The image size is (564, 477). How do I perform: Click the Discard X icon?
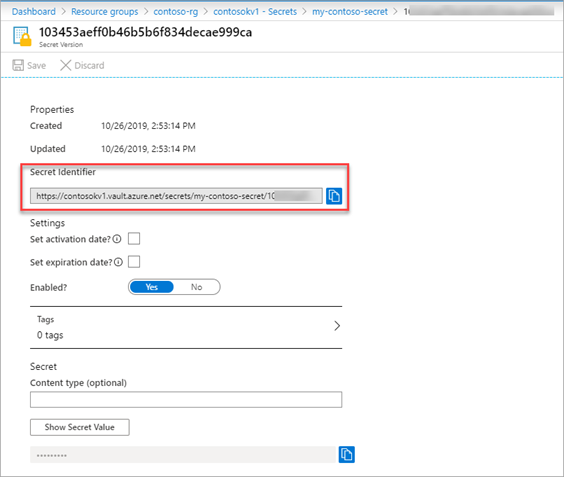click(x=65, y=65)
